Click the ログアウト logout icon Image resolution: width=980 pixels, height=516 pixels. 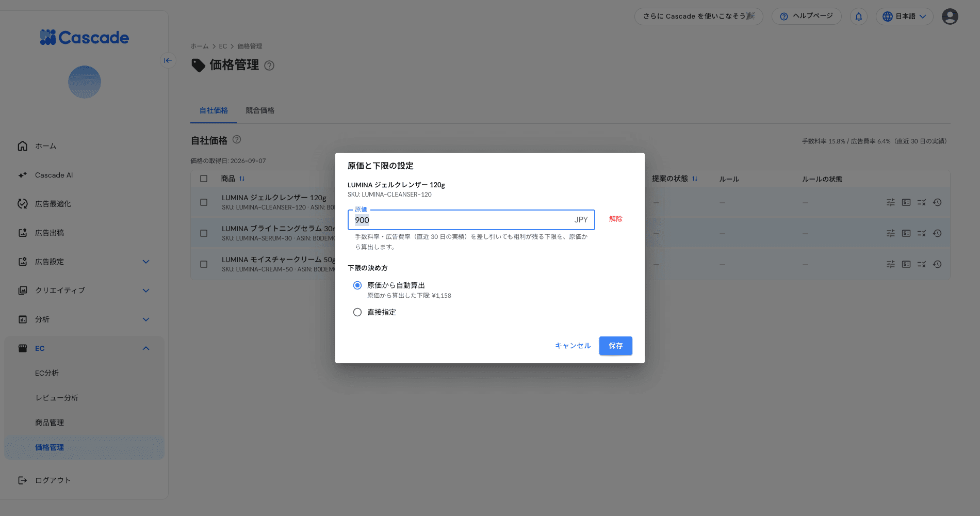(x=23, y=480)
